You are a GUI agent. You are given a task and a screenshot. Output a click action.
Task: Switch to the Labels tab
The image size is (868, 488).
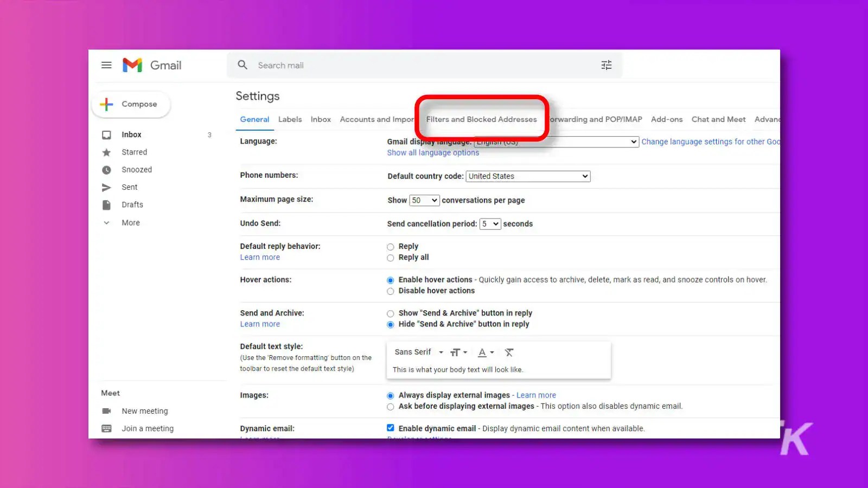coord(290,119)
